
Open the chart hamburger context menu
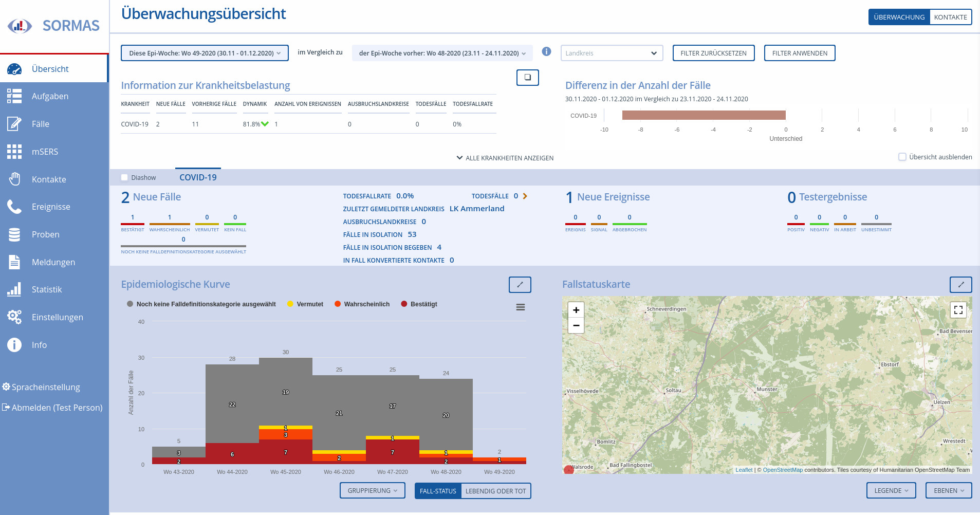pos(520,307)
